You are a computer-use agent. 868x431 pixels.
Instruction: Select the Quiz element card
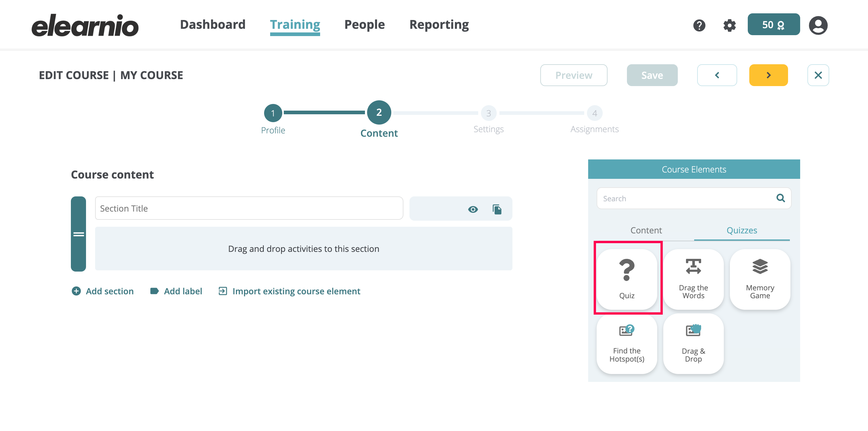click(627, 279)
